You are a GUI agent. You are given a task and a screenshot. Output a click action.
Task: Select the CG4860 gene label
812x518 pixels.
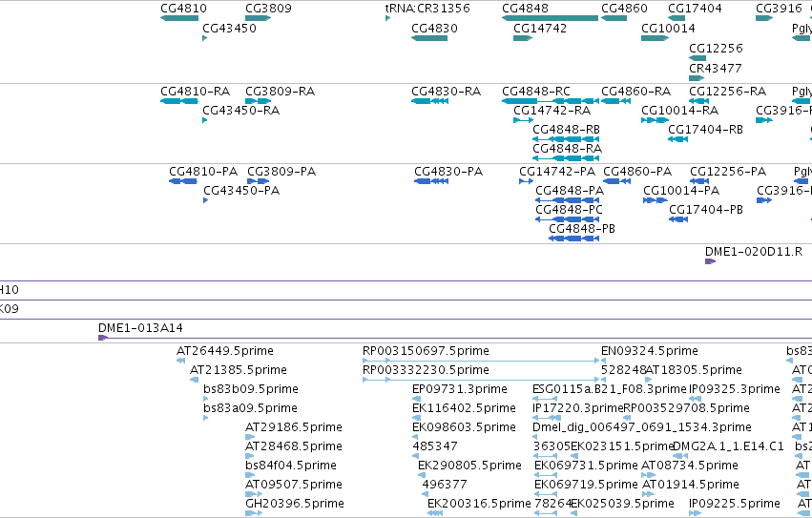624,9
